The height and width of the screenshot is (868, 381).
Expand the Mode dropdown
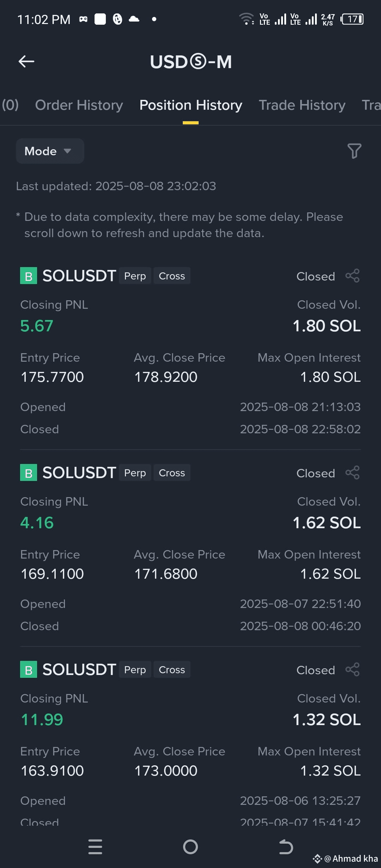coord(50,151)
